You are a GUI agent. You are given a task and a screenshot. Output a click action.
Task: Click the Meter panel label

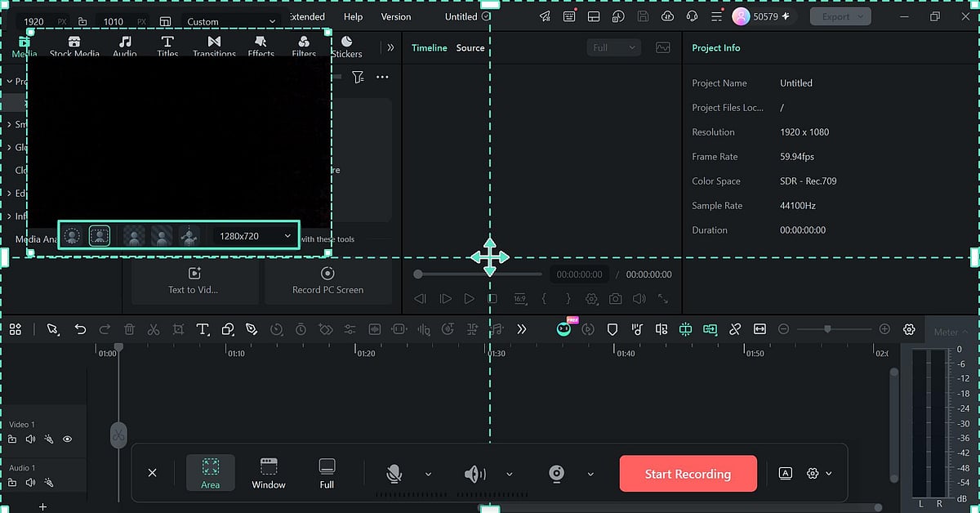pyautogui.click(x=947, y=332)
